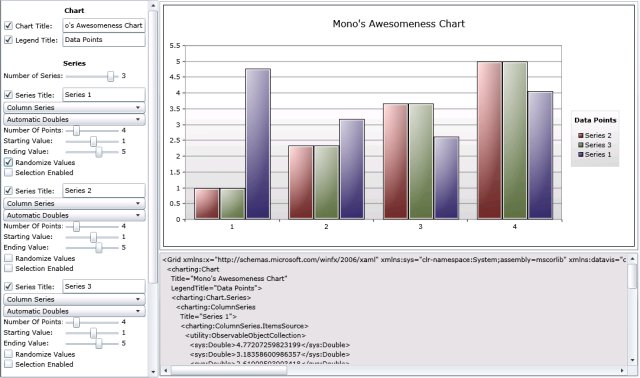This screenshot has height=378, width=640.
Task: Click XAML horizontal scrollbar thumb
Action: [229, 371]
